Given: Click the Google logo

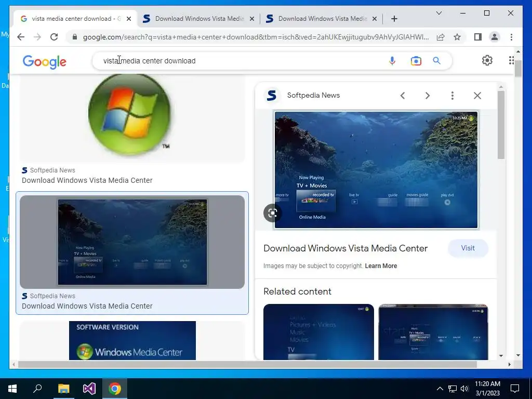Looking at the screenshot, I should (45, 62).
